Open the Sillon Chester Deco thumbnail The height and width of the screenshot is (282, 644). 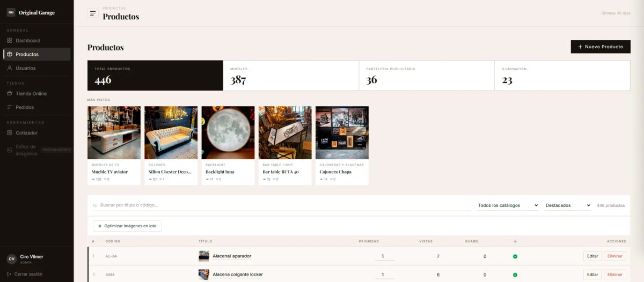[x=171, y=132]
